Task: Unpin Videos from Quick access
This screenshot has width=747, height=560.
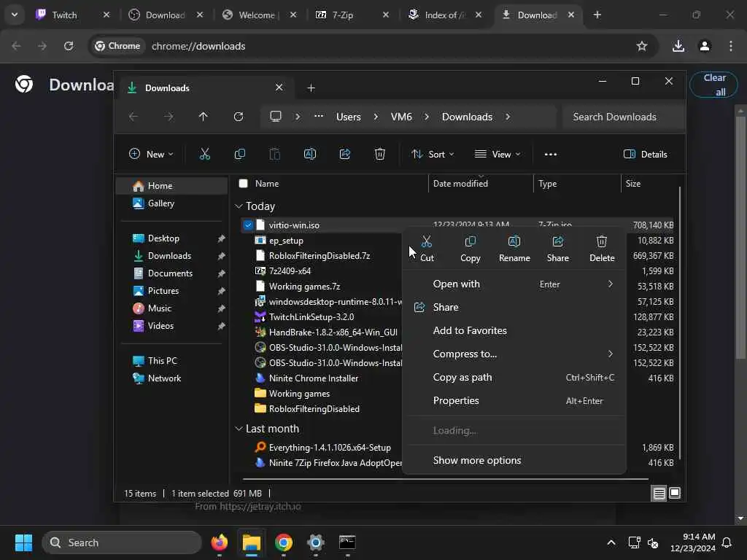Action: pos(221,326)
